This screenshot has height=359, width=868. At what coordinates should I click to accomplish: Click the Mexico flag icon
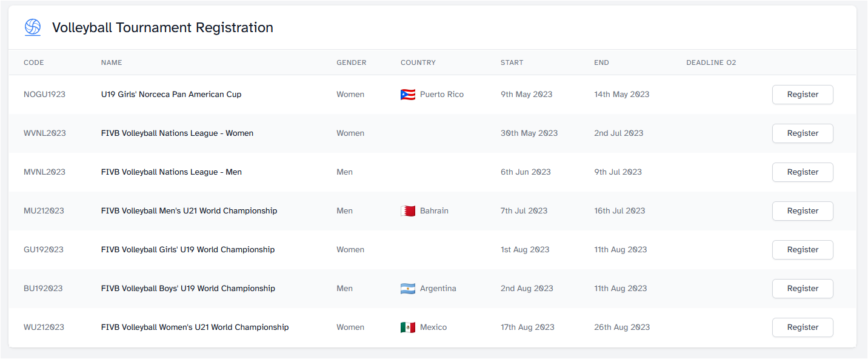click(408, 327)
